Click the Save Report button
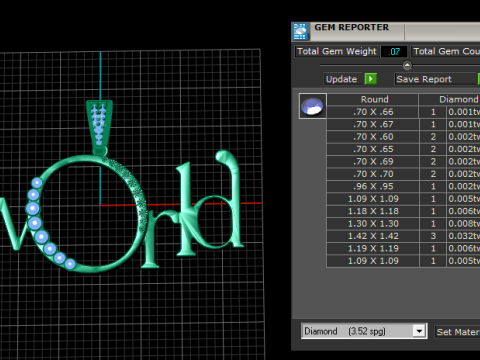Viewport: 480px width, 360px height. [437, 79]
